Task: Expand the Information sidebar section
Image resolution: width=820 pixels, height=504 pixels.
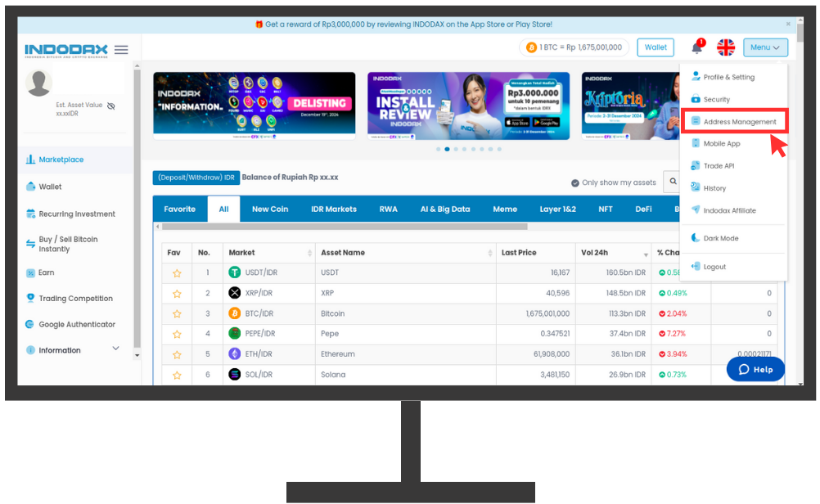Action: pos(73,349)
